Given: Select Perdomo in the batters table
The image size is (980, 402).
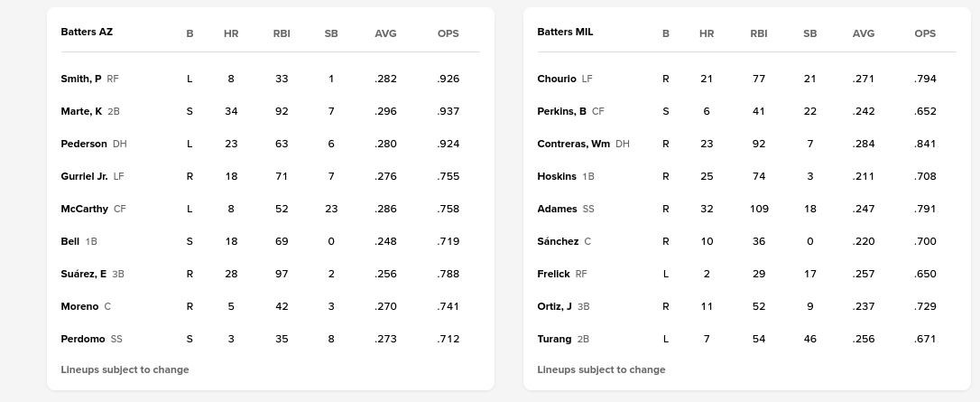Looking at the screenshot, I should [83, 339].
